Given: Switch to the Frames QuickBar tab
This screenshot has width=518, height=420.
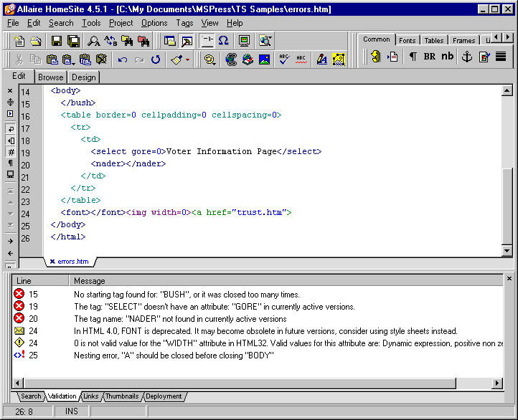Looking at the screenshot, I should coord(463,40).
